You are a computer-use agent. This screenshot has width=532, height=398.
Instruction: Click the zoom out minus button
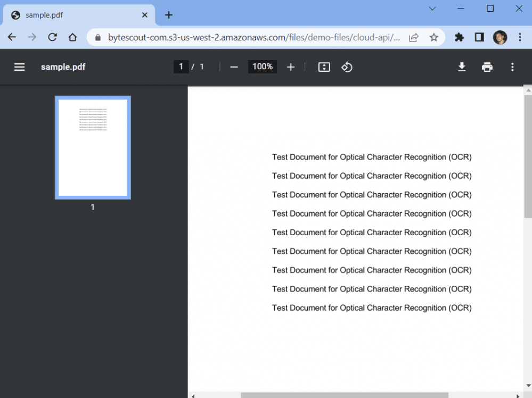click(x=234, y=67)
